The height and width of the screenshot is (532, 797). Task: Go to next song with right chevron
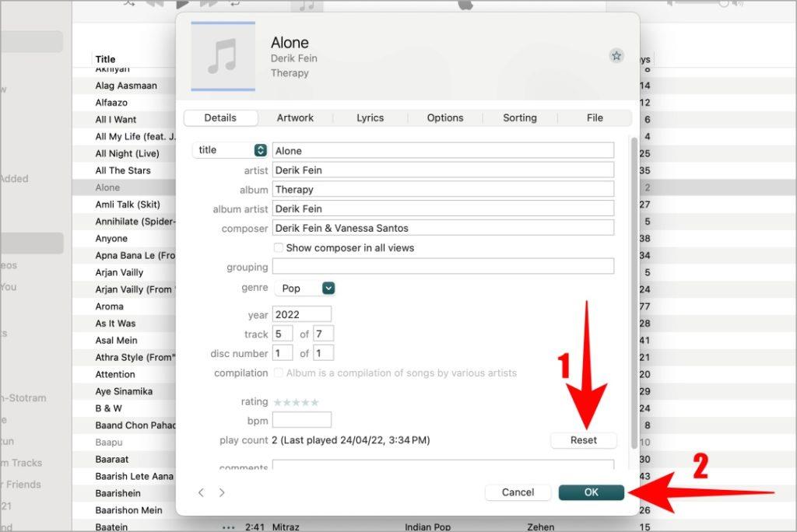[222, 492]
